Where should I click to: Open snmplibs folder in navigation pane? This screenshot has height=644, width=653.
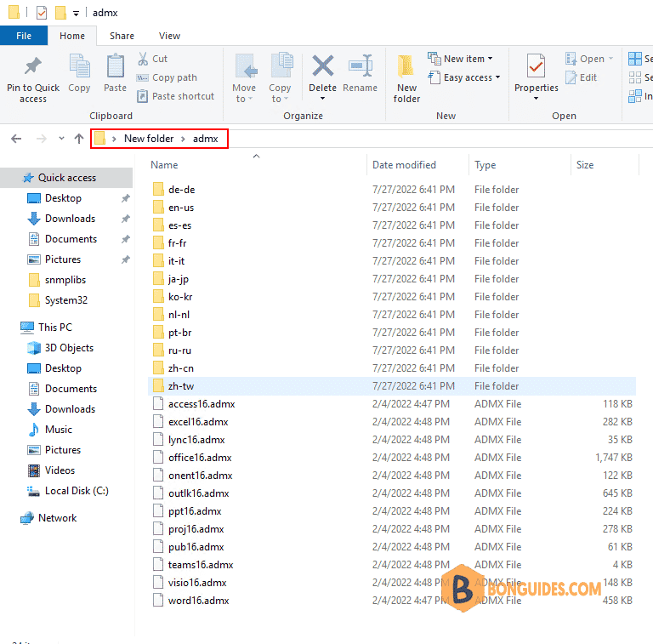pyautogui.click(x=65, y=280)
